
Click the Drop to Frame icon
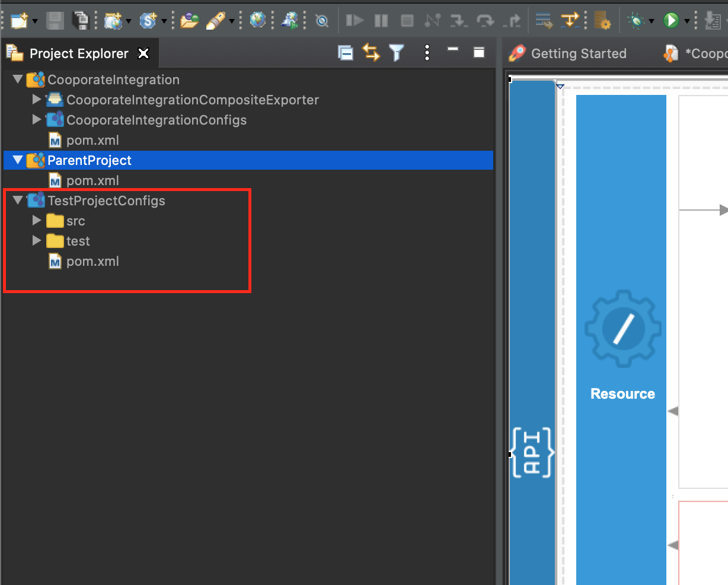click(x=544, y=21)
